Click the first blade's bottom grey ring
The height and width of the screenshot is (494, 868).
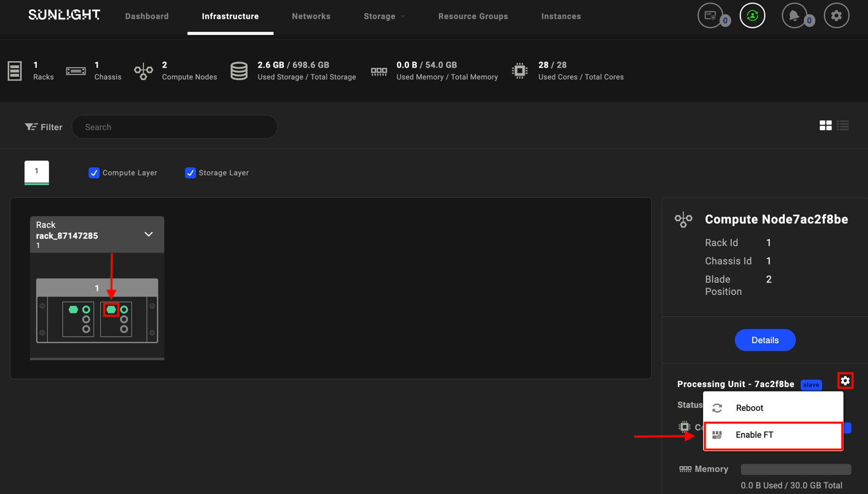point(86,329)
